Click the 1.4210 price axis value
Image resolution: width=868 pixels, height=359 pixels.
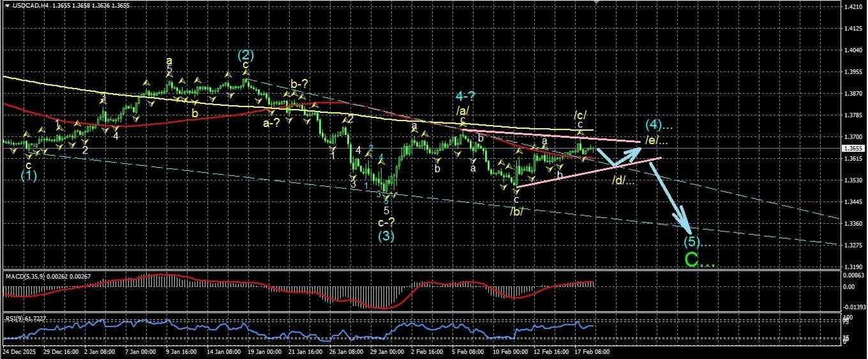(x=853, y=7)
